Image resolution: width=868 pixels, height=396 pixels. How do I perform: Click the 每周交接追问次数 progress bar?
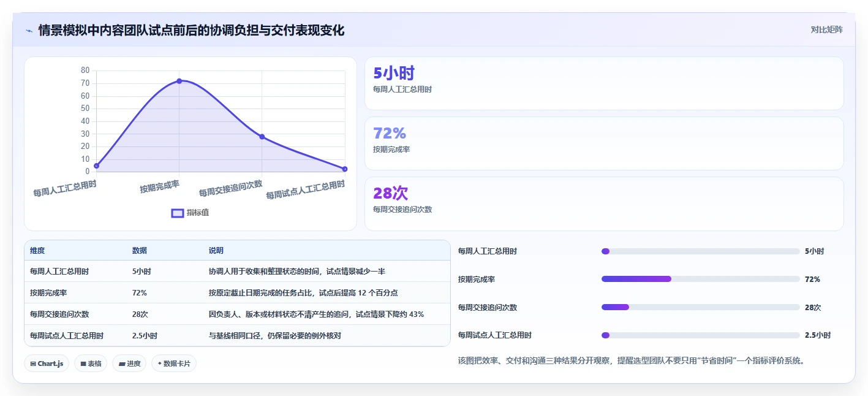click(701, 307)
